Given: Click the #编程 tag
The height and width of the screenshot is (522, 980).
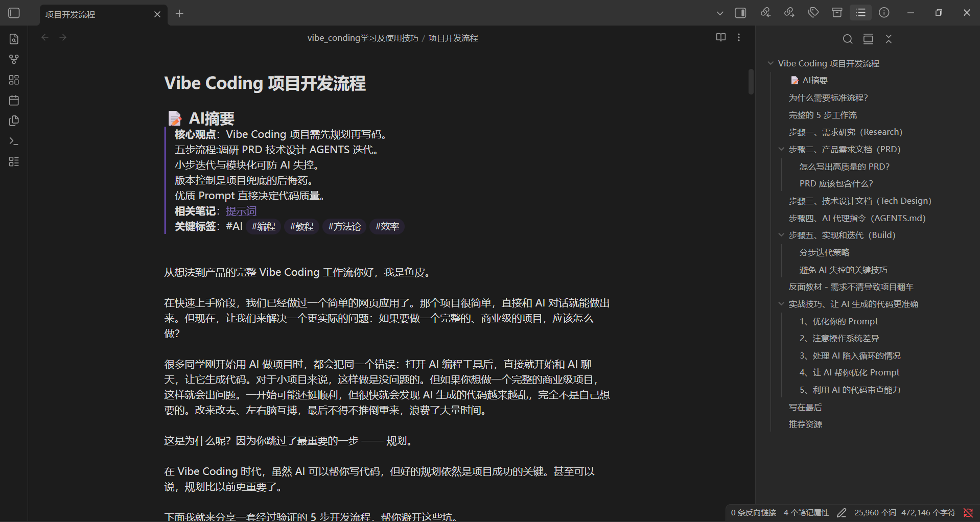Looking at the screenshot, I should pyautogui.click(x=264, y=226).
